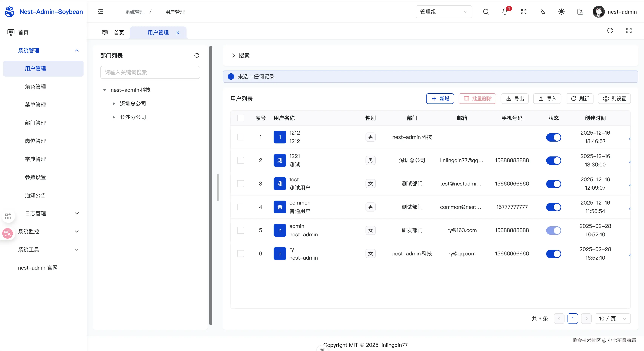Open the theme layout configuration icon
This screenshot has width=644, height=351.
[580, 12]
